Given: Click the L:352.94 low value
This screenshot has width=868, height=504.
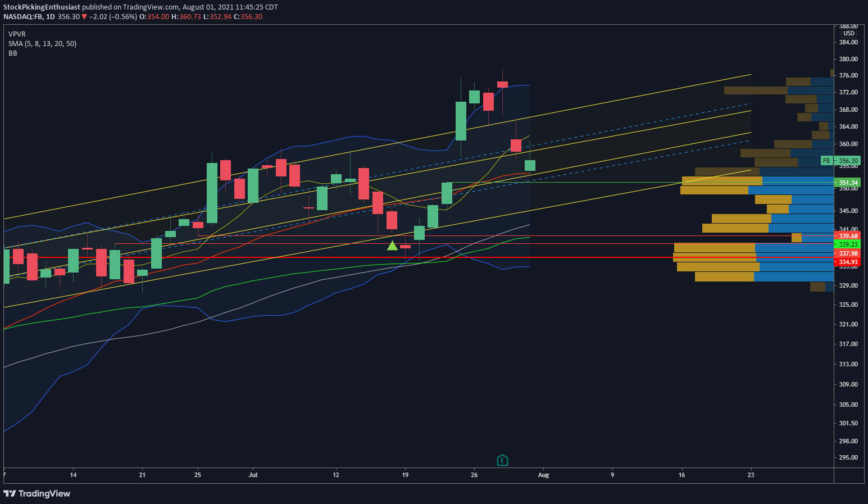Looking at the screenshot, I should (x=217, y=17).
